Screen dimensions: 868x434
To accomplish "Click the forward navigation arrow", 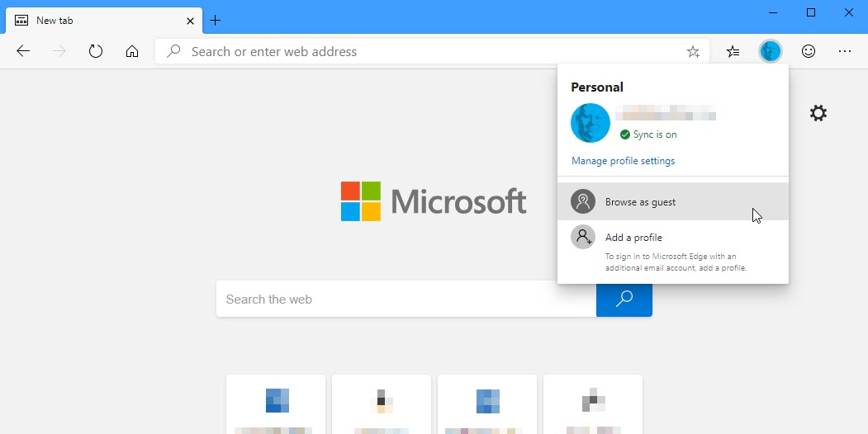I will point(59,51).
